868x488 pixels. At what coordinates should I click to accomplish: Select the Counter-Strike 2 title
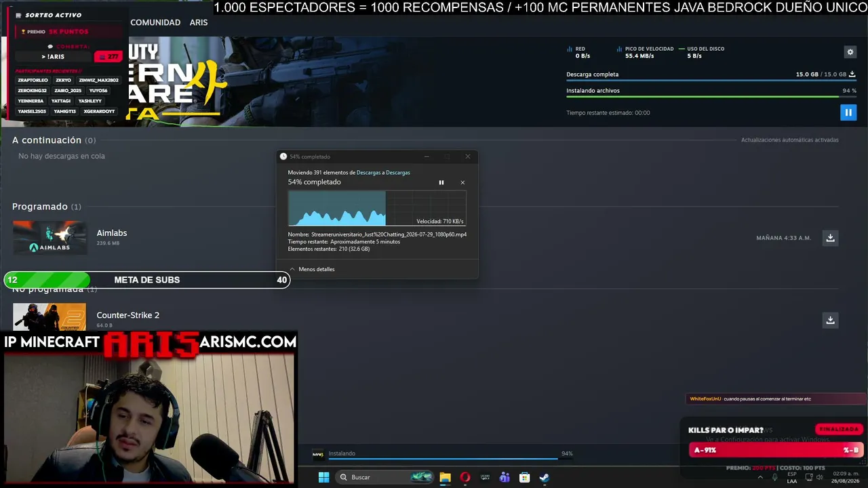[x=128, y=315]
